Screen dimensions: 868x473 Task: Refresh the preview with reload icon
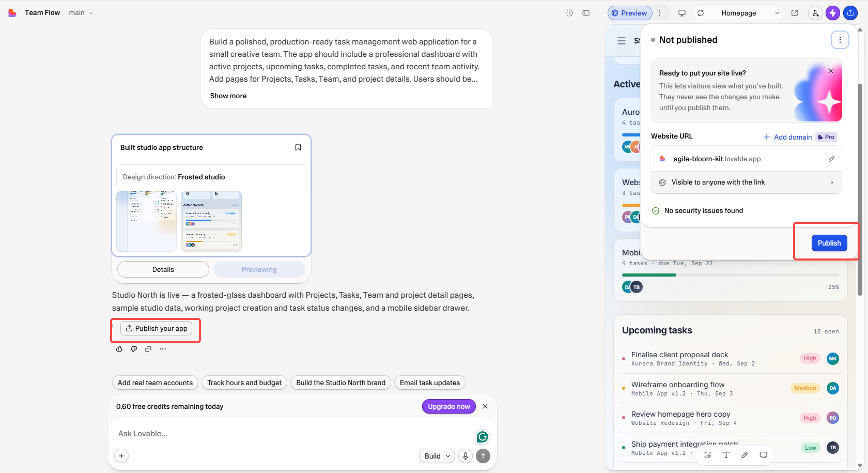coord(701,13)
